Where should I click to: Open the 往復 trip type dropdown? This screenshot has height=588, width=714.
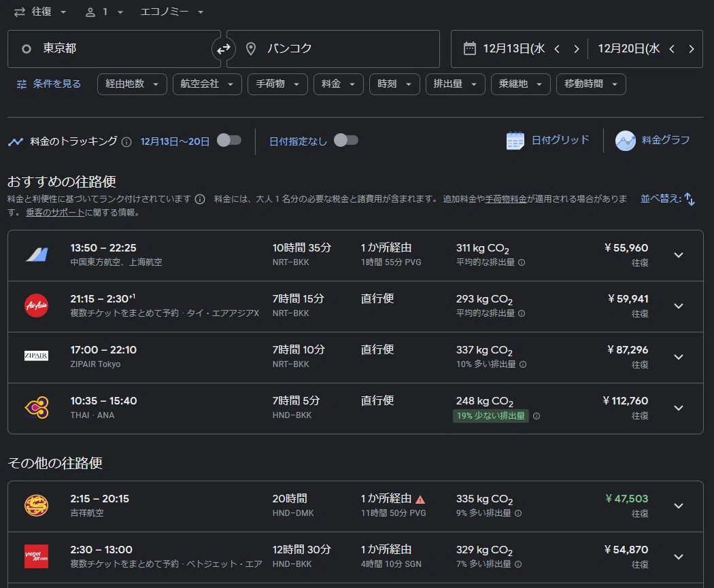pyautogui.click(x=40, y=12)
